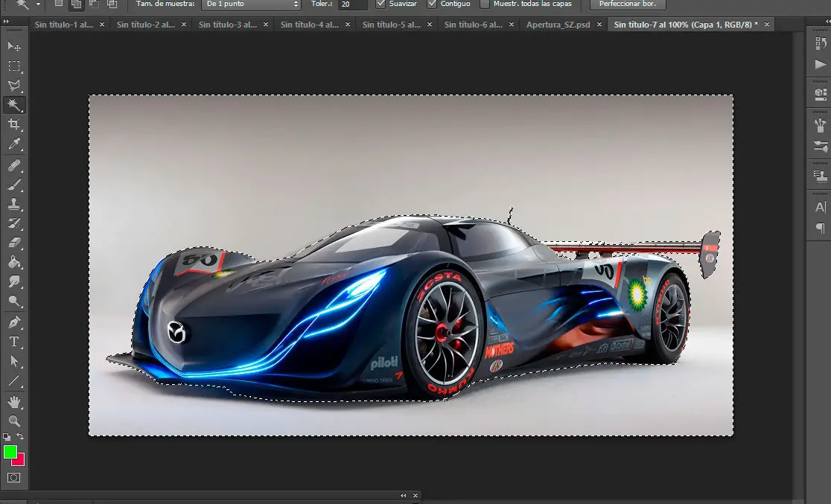The image size is (831, 504).
Task: Uncheck the Contiguo option
Action: click(x=432, y=4)
